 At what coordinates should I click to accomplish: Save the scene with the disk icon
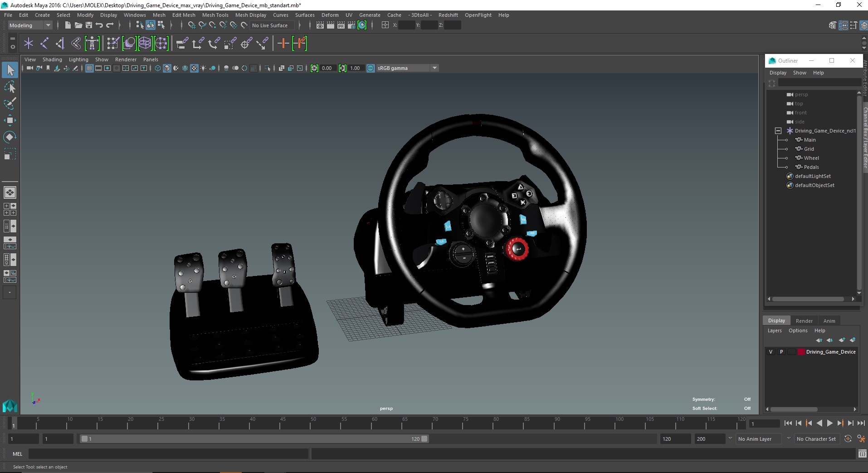click(x=89, y=25)
